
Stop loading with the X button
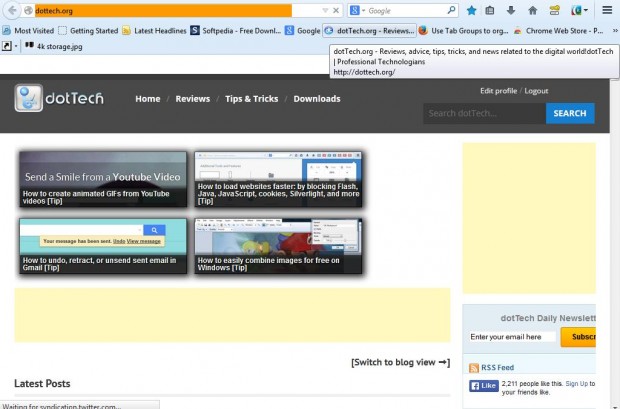(336, 11)
